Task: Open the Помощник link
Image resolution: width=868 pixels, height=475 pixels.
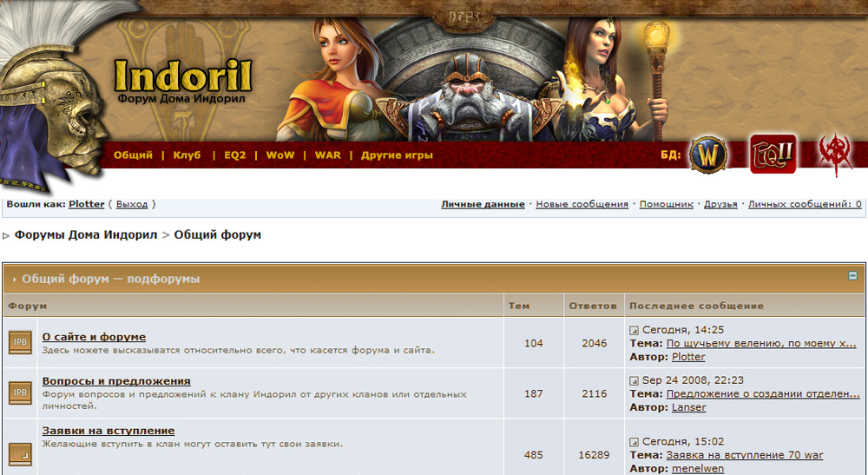Action: click(x=666, y=204)
